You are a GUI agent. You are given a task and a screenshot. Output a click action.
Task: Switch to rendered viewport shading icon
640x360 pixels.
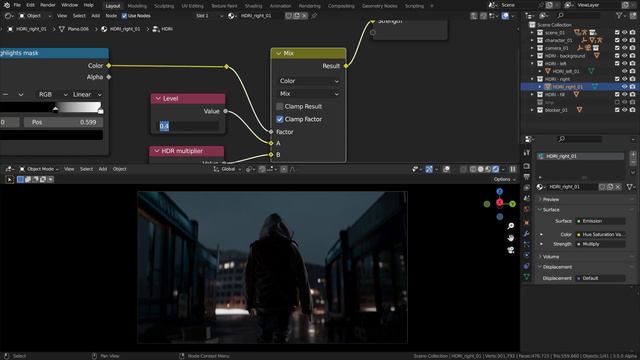point(496,169)
